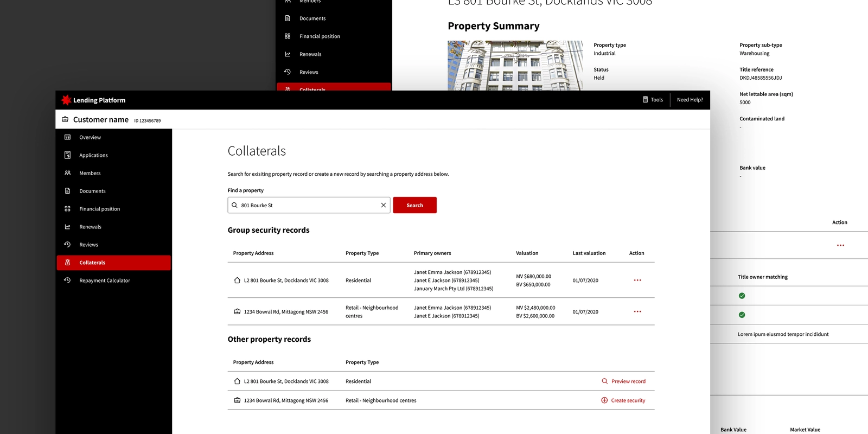Click briefcase icon in Other property records Bowral row
This screenshot has height=434, width=868.
(237, 400)
